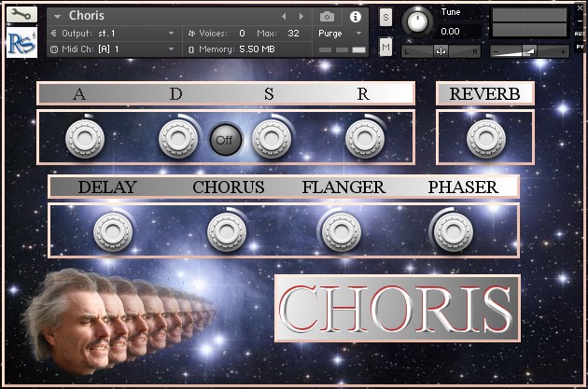Click the RS instrument logo icon
The height and width of the screenshot is (389, 588).
pyautogui.click(x=21, y=44)
